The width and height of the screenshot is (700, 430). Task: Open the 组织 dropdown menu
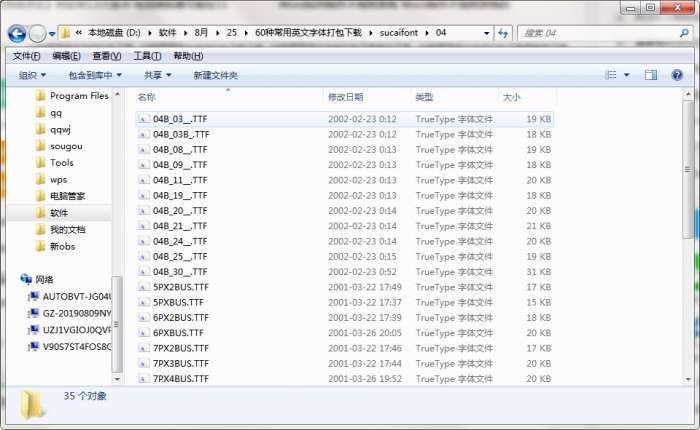point(32,75)
